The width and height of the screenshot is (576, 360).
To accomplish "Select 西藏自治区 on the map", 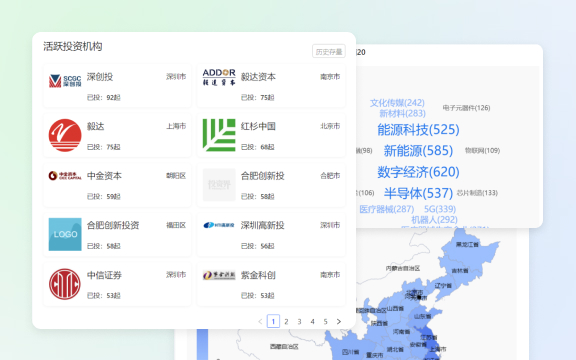I will tap(284, 346).
